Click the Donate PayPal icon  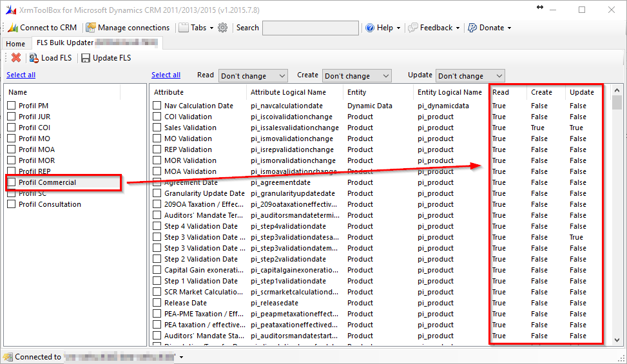click(472, 28)
